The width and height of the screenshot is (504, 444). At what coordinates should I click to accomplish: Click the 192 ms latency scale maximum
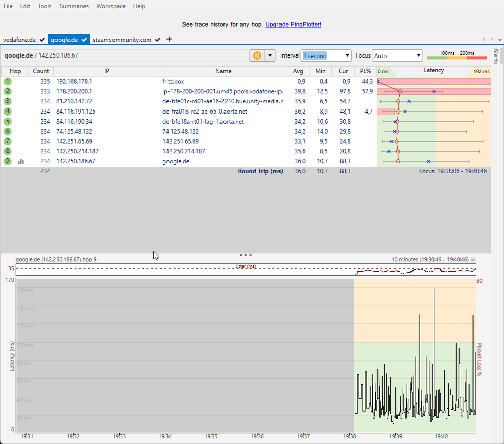coord(481,71)
